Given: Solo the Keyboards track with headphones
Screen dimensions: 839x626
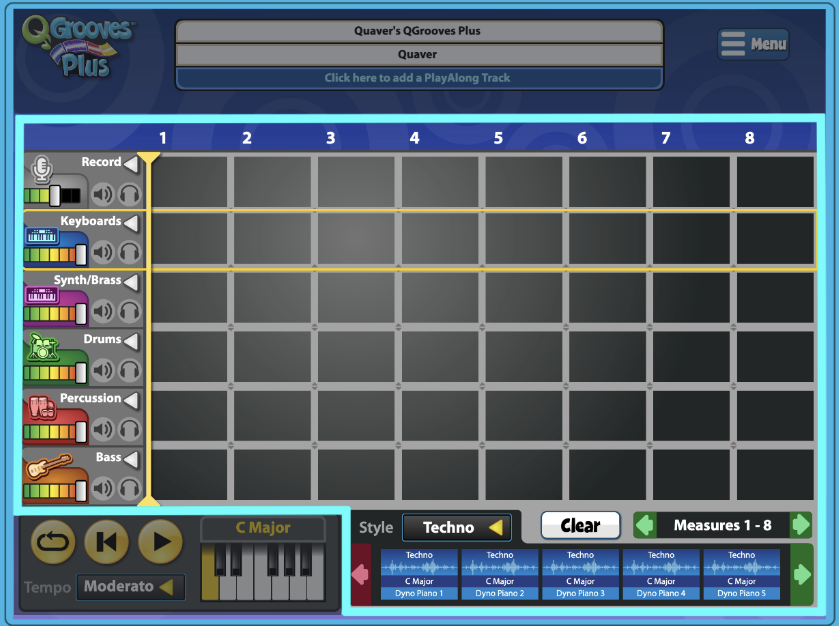Looking at the screenshot, I should 129,251.
